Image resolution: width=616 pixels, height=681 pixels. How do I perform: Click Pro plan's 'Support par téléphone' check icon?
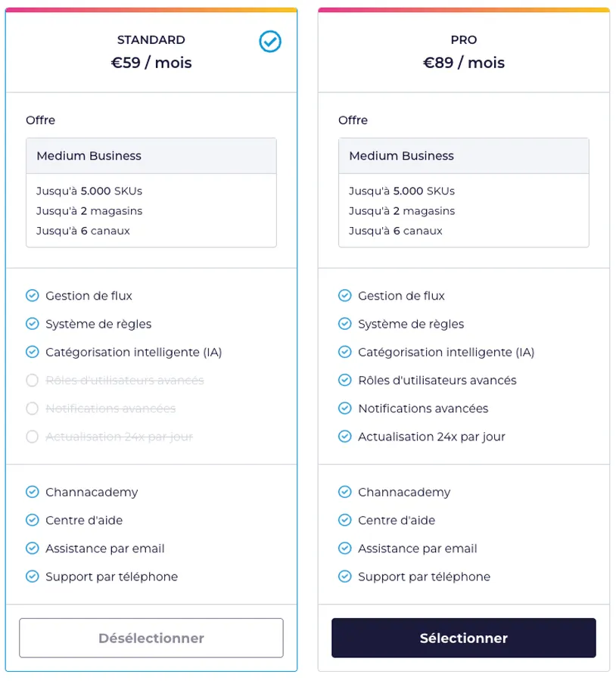(x=344, y=577)
